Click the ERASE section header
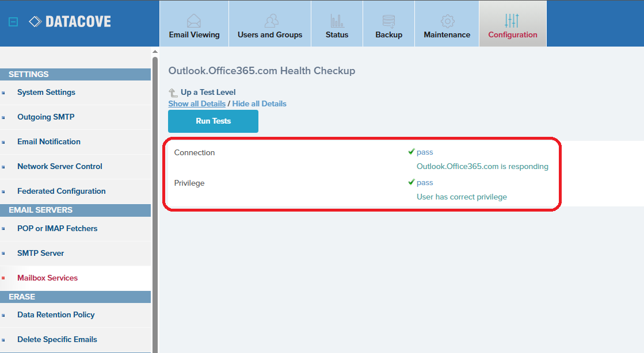The height and width of the screenshot is (353, 644). tap(75, 297)
